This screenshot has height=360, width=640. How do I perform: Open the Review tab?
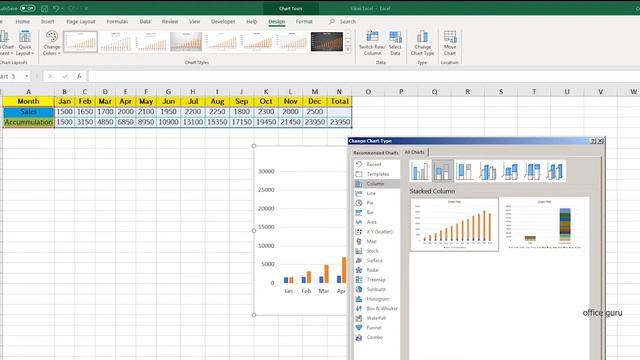tap(170, 21)
